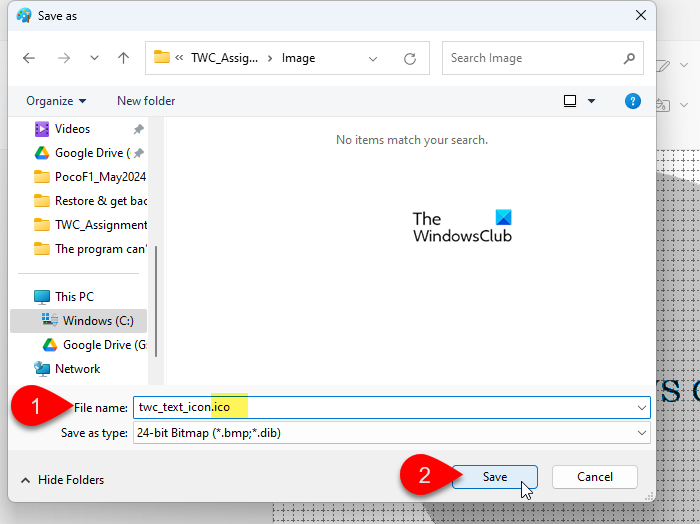Image resolution: width=700 pixels, height=524 pixels.
Task: Create a New folder
Action: (x=146, y=101)
